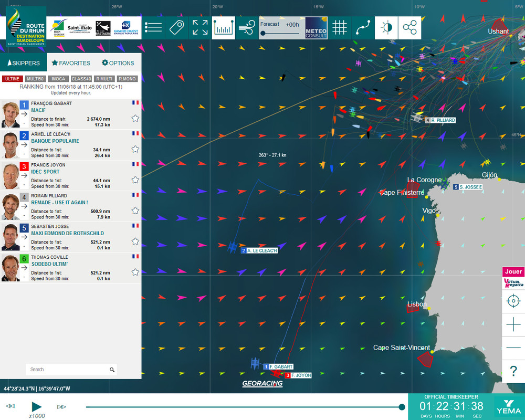
Task: Step replay forward
Action: [61, 406]
